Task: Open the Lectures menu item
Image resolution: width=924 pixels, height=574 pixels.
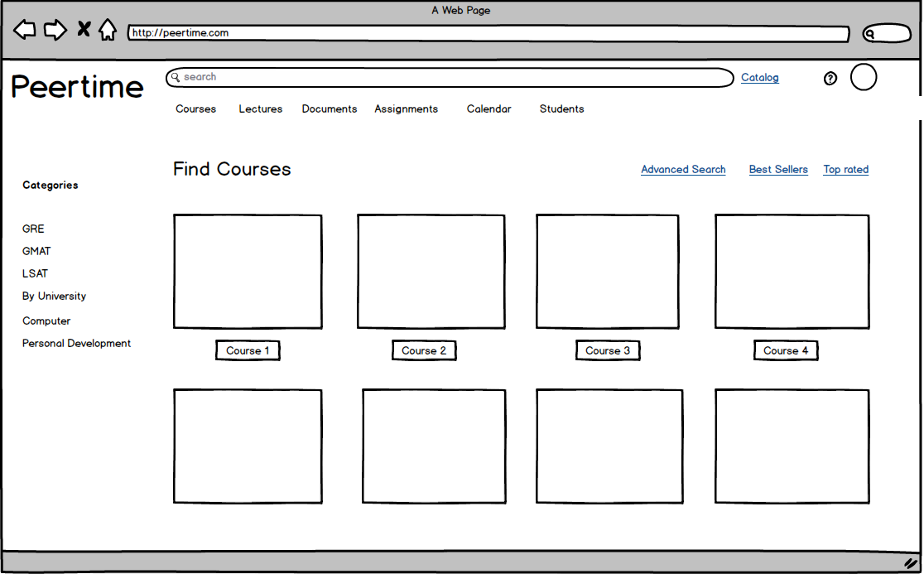Action: (261, 109)
